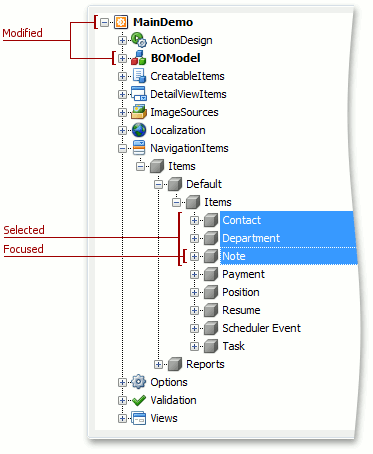Click the cube icon beside Scheduler Event
This screenshot has width=373, height=454.
[x=211, y=328]
